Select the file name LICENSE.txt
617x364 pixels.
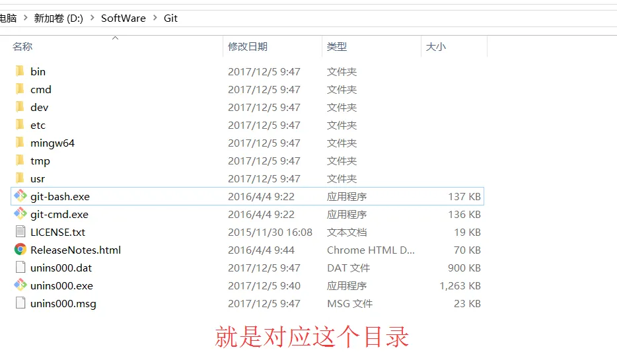click(x=58, y=232)
